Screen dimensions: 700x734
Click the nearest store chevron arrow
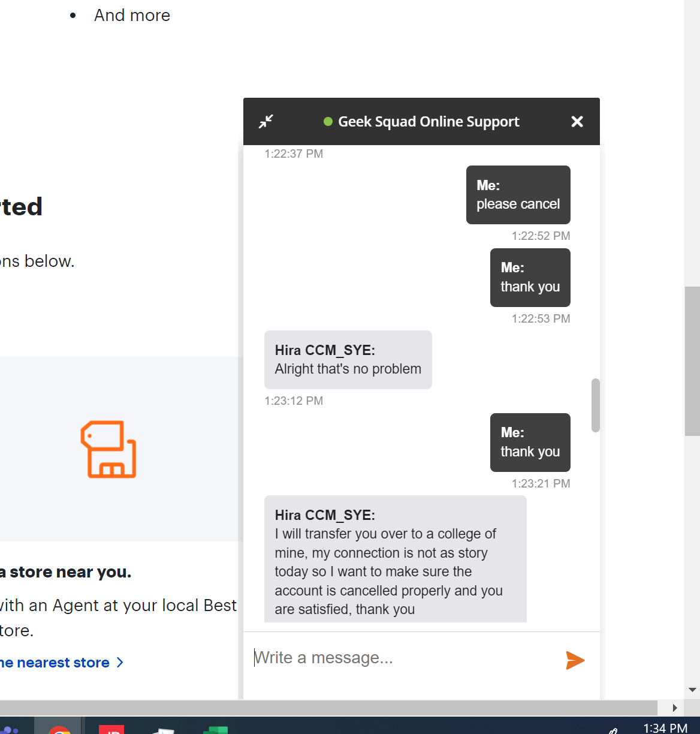pyautogui.click(x=120, y=662)
